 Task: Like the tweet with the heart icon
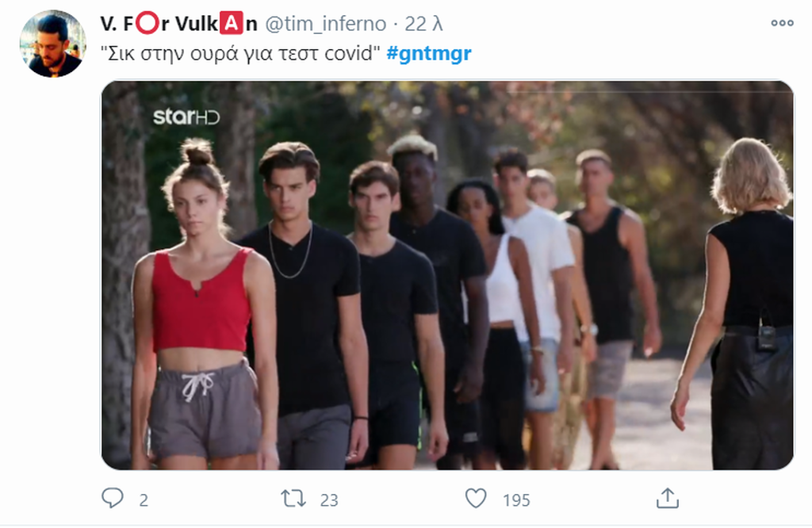(x=476, y=499)
